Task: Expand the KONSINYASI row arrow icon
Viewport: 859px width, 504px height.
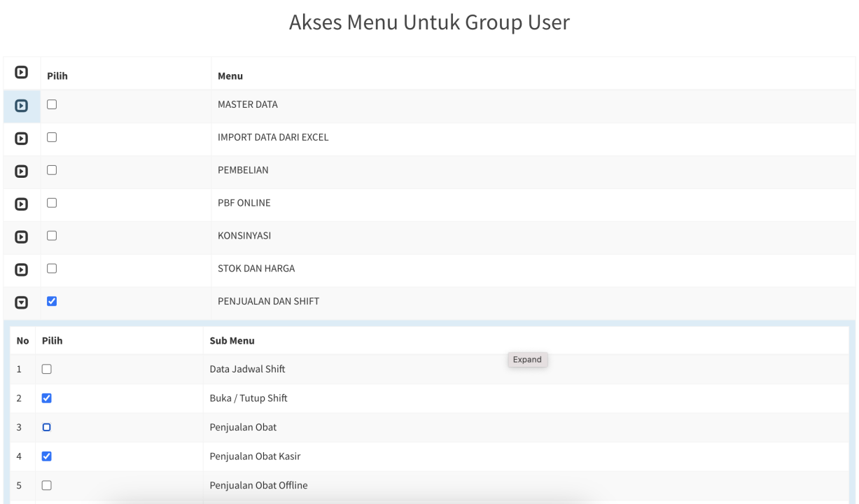Action: pos(22,237)
